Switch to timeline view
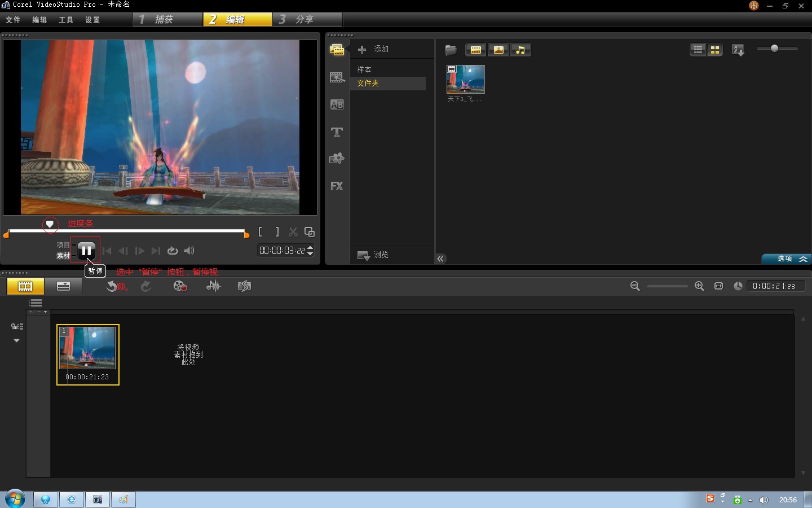812x508 pixels. click(x=63, y=286)
